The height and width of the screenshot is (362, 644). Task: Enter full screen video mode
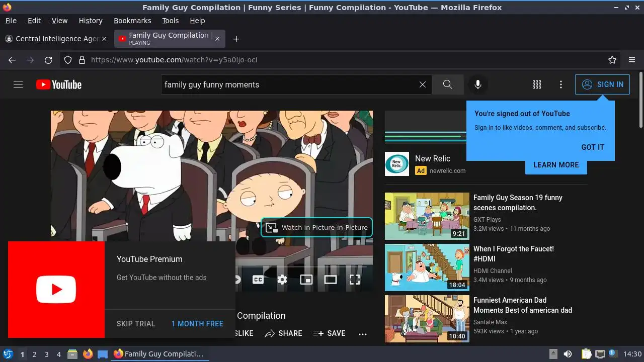pyautogui.click(x=355, y=280)
